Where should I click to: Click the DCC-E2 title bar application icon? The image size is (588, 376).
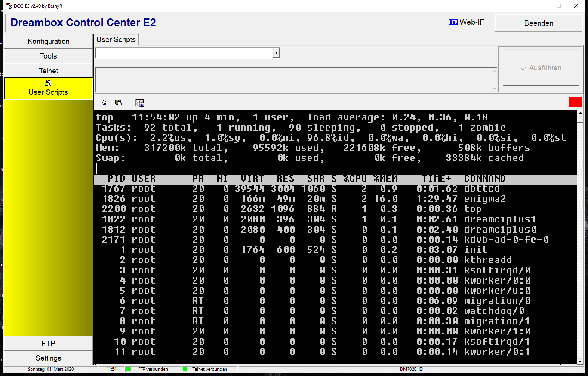[9, 6]
